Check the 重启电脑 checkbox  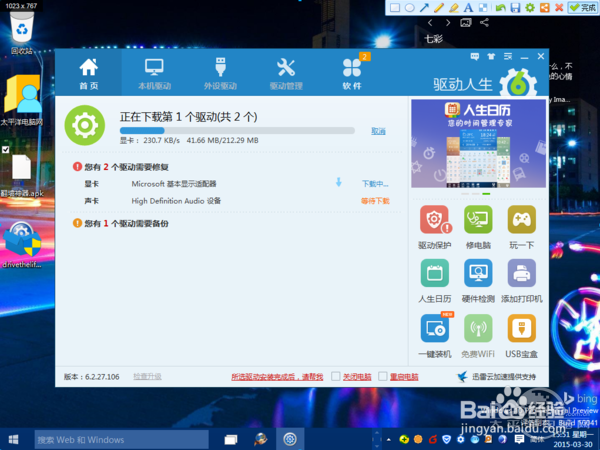point(383,377)
